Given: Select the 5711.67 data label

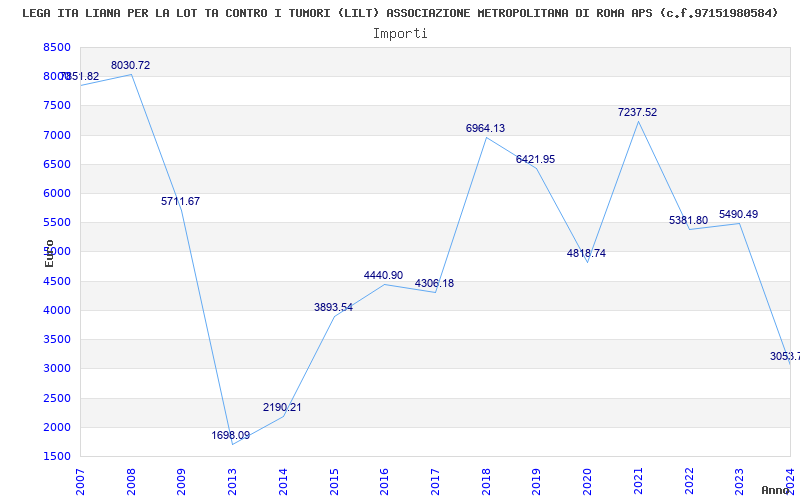Looking at the screenshot, I should [181, 201].
